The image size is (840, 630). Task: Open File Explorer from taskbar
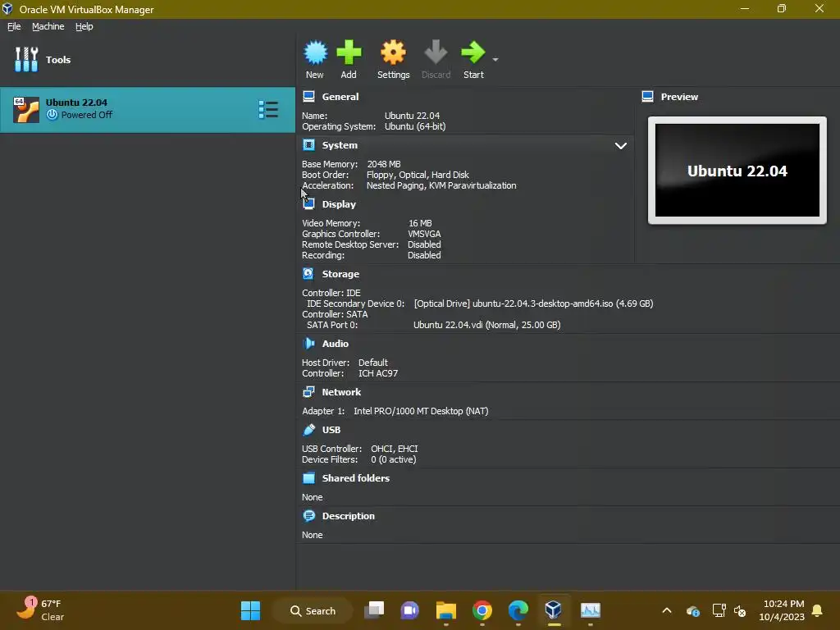[445, 610]
